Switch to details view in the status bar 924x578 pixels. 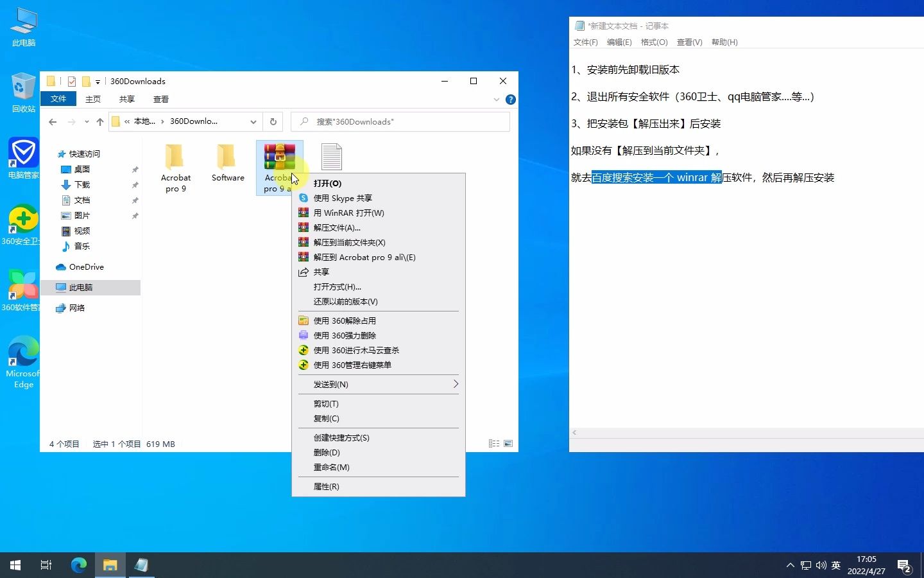(x=493, y=444)
